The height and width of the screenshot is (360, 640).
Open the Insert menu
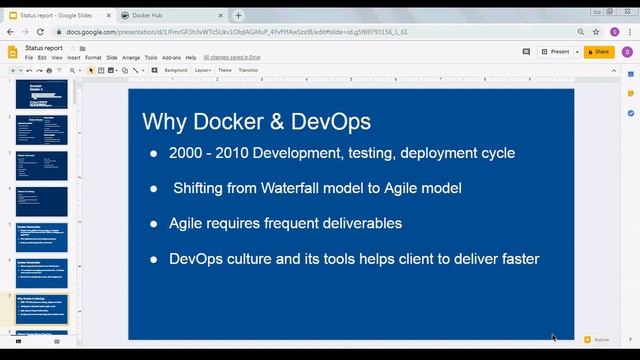(x=74, y=58)
